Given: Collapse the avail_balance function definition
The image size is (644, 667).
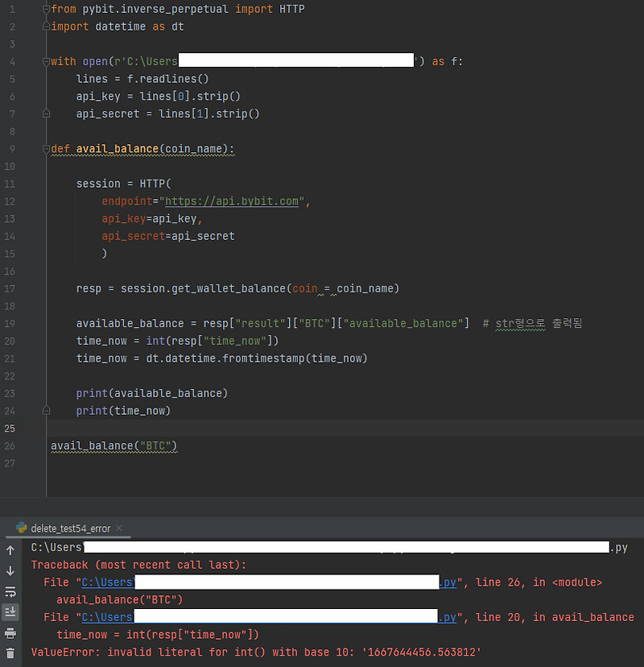Looking at the screenshot, I should [46, 148].
